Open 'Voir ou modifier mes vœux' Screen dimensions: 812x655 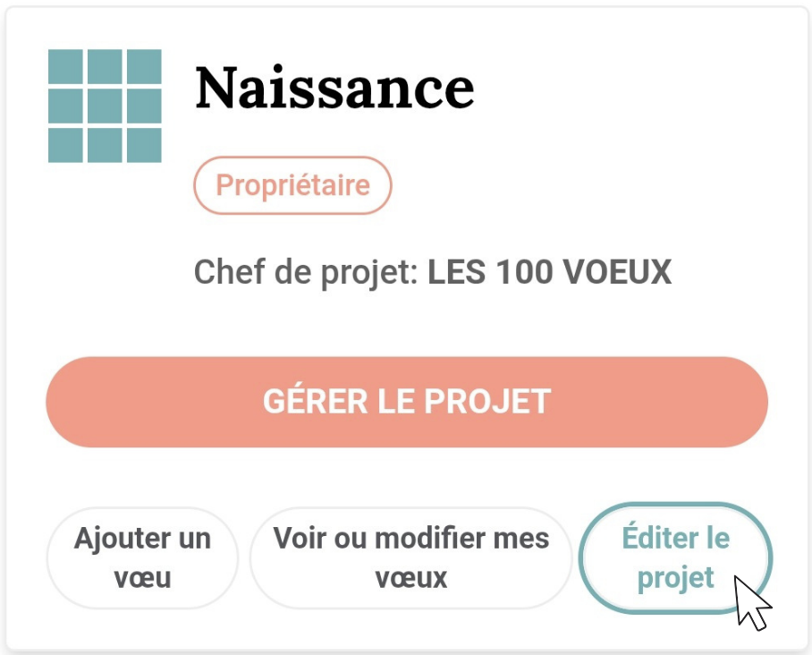410,558
